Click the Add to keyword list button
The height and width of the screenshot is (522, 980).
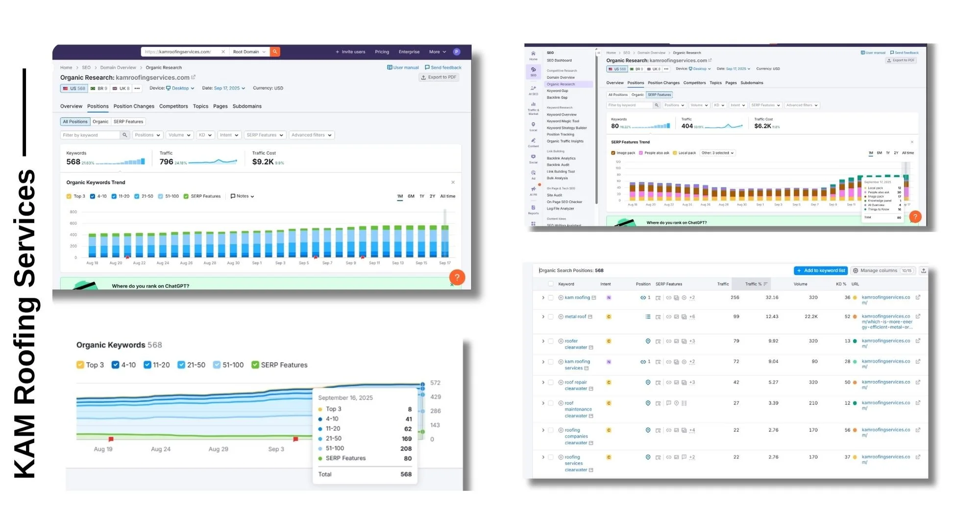coord(821,271)
